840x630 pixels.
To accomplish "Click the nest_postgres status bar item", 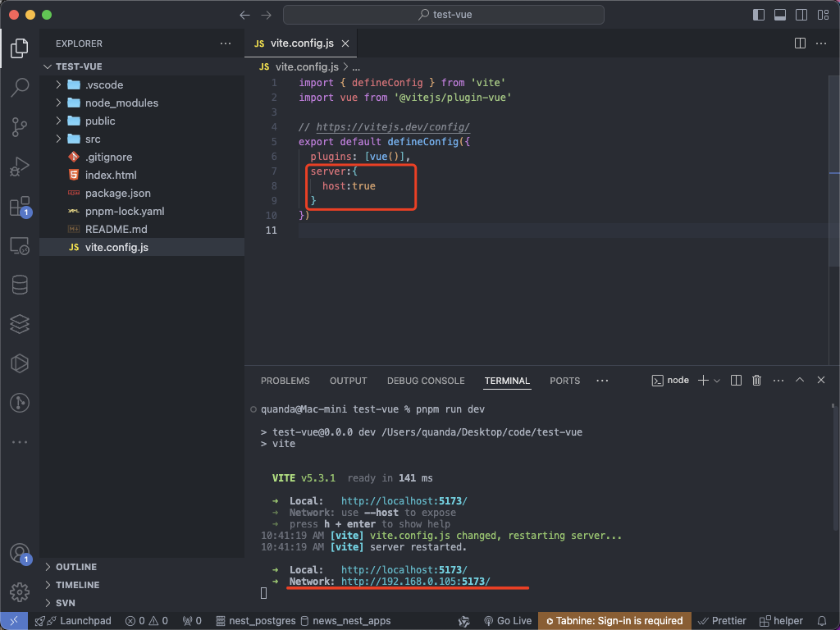I will 256,621.
